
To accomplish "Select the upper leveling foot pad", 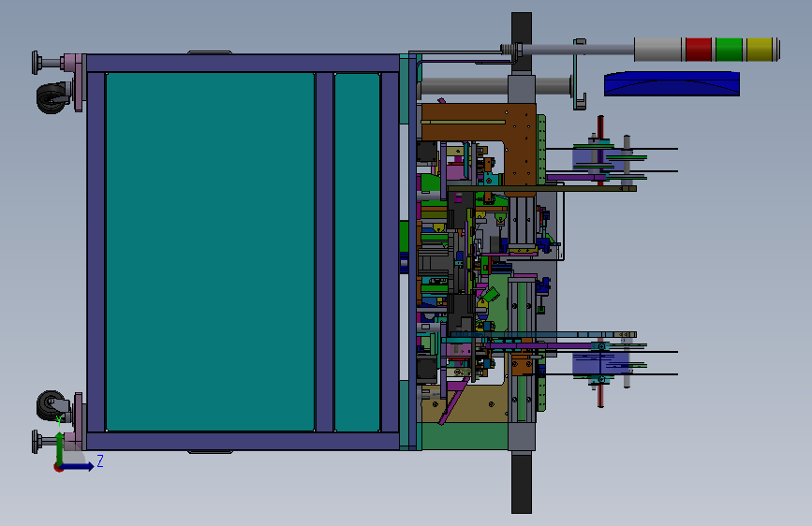I will [36, 63].
